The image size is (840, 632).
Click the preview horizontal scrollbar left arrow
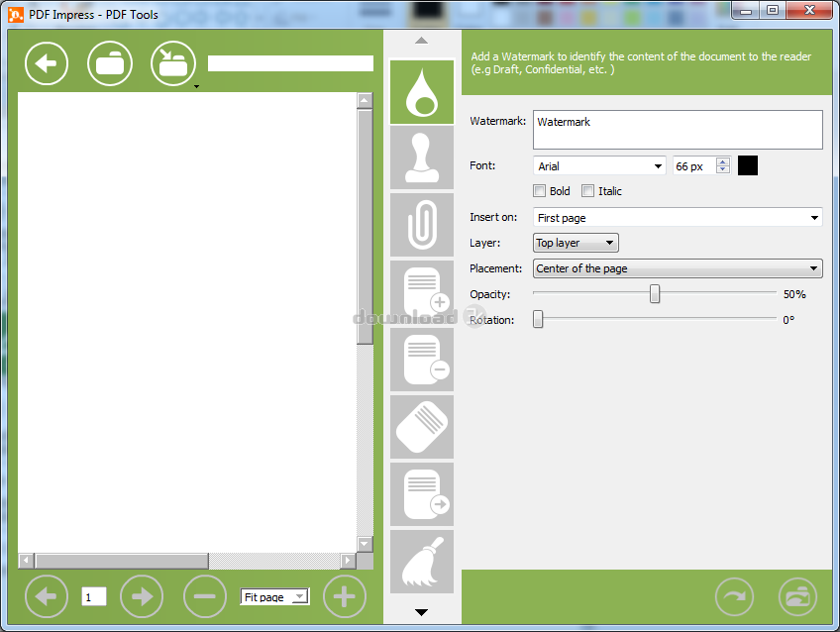(x=26, y=561)
